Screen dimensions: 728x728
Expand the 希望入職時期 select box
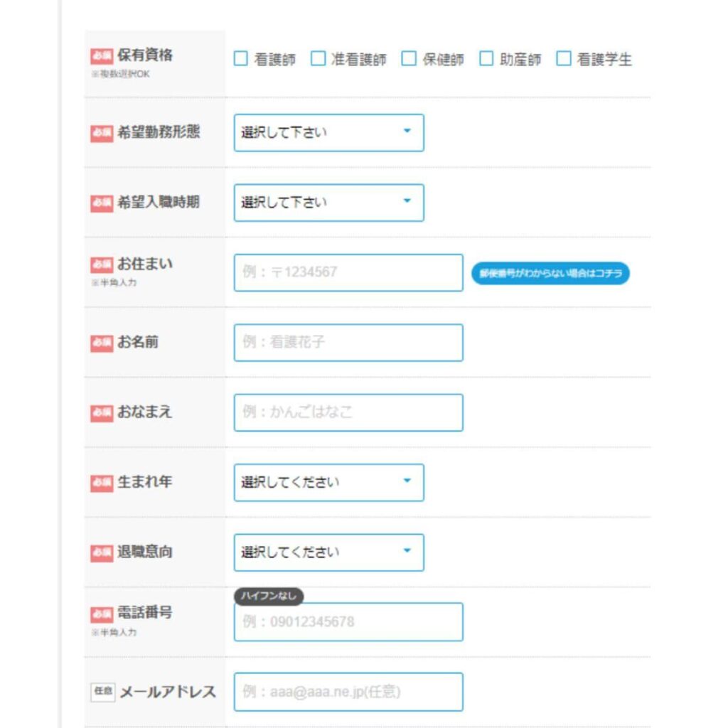point(328,203)
